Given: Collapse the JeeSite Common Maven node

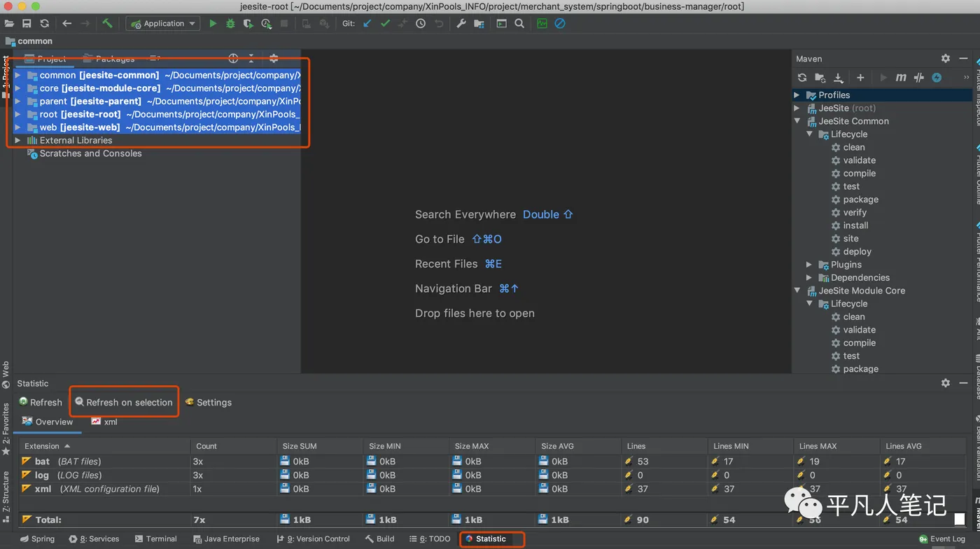Looking at the screenshot, I should pos(797,121).
